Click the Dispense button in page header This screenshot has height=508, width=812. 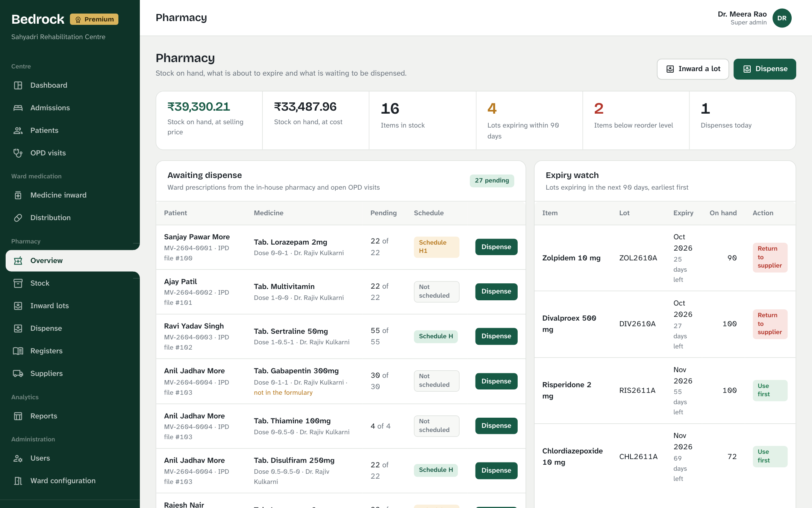765,69
